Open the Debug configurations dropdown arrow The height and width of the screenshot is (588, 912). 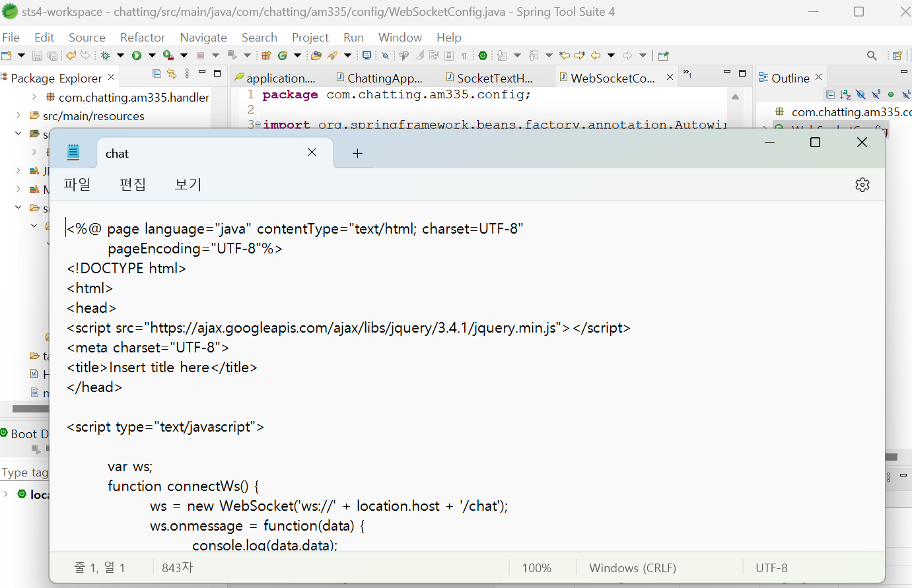(x=120, y=55)
